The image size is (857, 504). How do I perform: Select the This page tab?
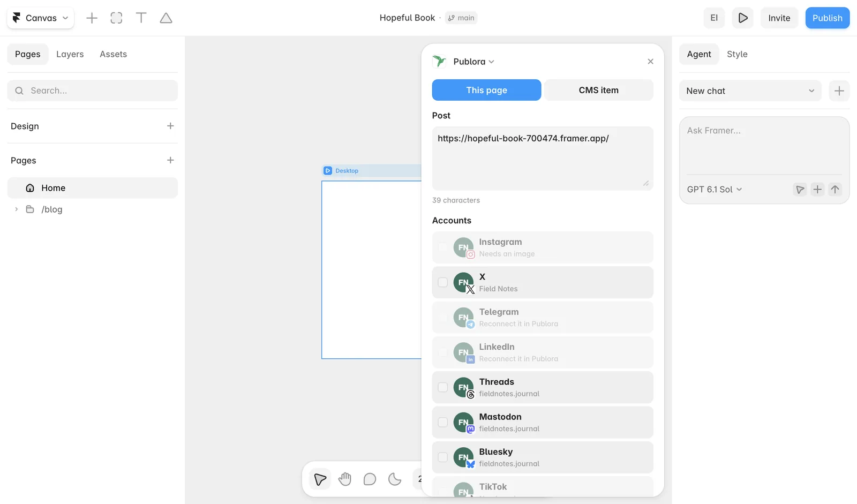click(x=486, y=90)
